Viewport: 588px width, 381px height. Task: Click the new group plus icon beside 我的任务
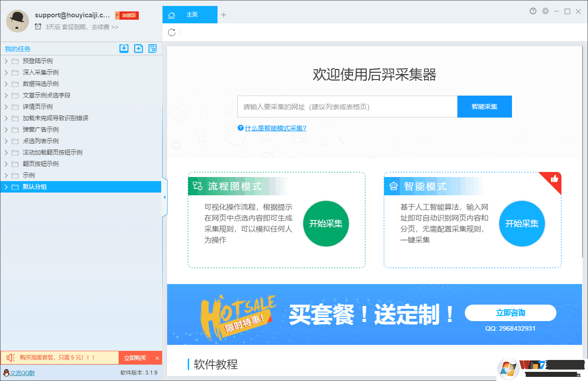pos(138,48)
